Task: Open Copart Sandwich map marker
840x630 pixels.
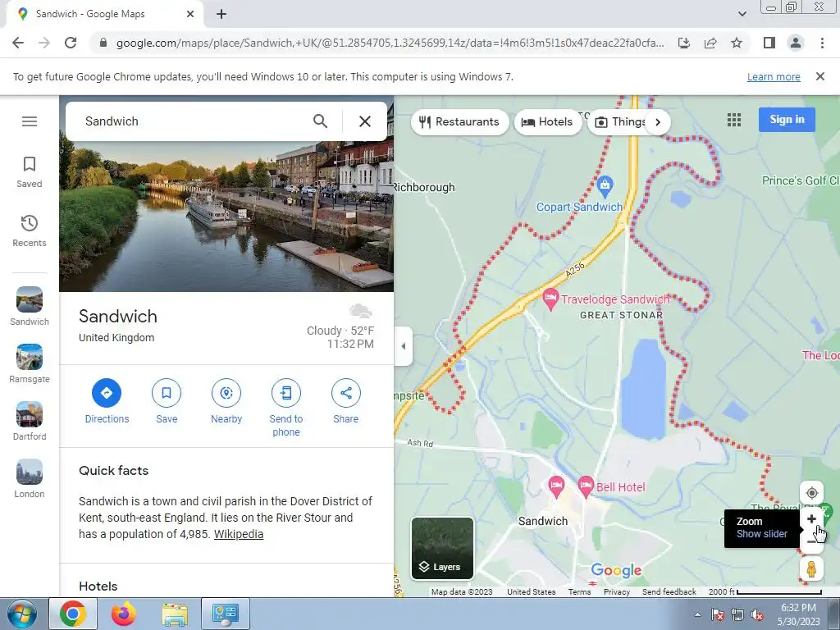Action: click(605, 186)
